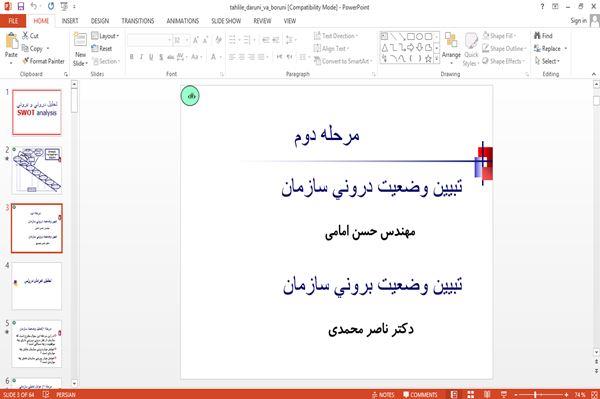Open the Section dropdown
Viewport: 600px width, 399px height.
point(106,61)
